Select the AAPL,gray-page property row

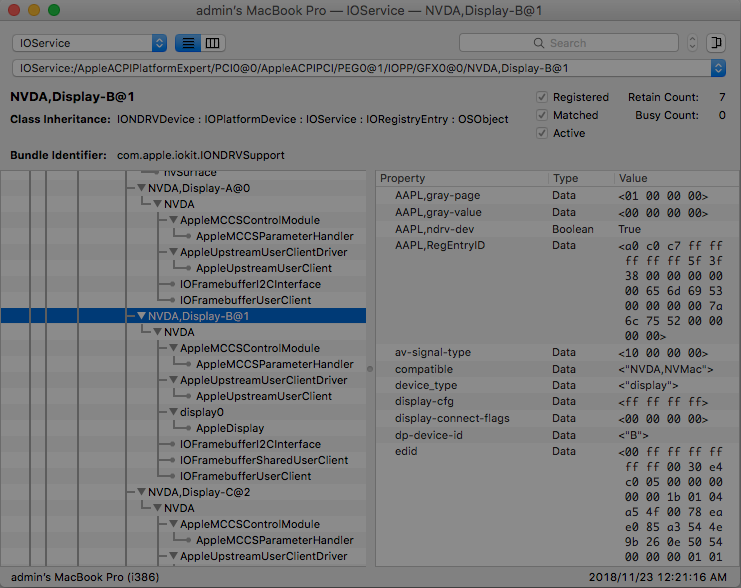click(558, 195)
